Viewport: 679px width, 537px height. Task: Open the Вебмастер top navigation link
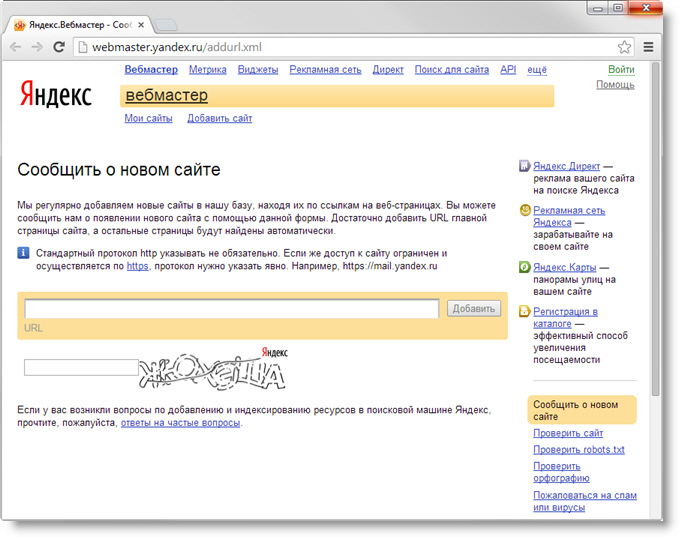(x=151, y=70)
